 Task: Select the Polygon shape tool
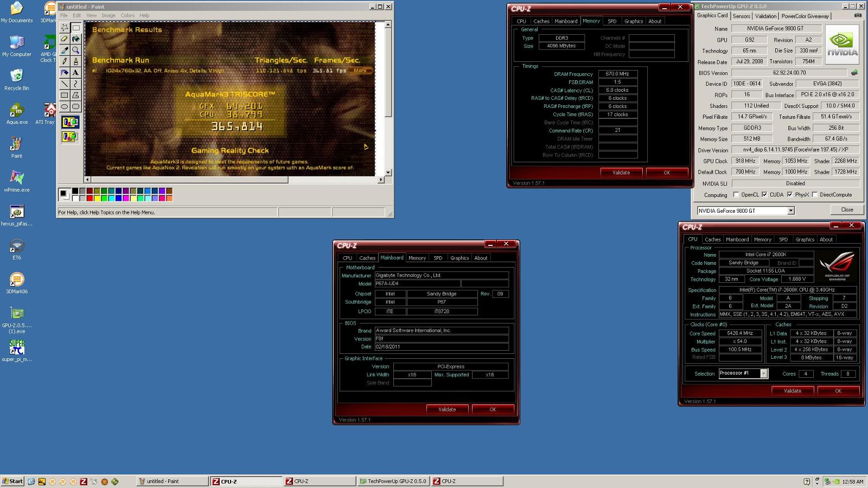tap(76, 95)
